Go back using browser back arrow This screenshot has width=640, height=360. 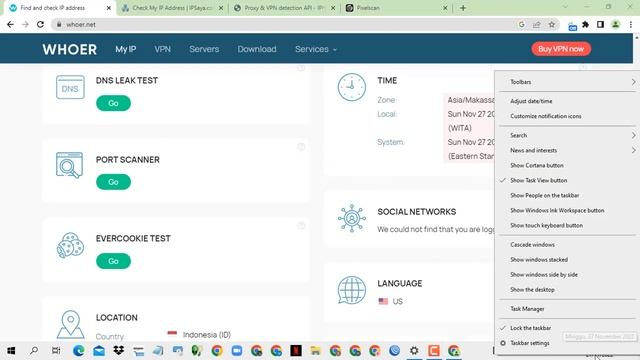pyautogui.click(x=10, y=24)
